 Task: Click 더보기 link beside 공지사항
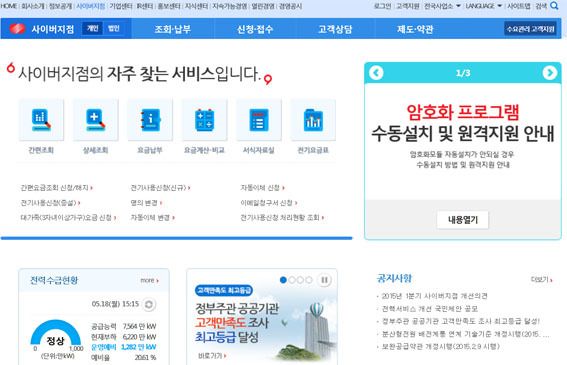[541, 280]
